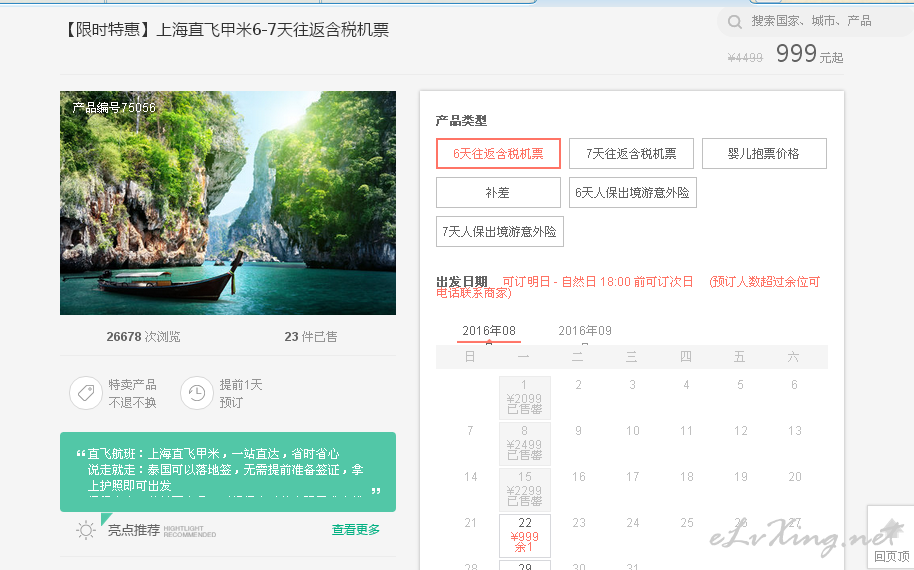This screenshot has height=570, width=914.
Task: Click date 16 in the August calendar
Action: click(x=579, y=477)
